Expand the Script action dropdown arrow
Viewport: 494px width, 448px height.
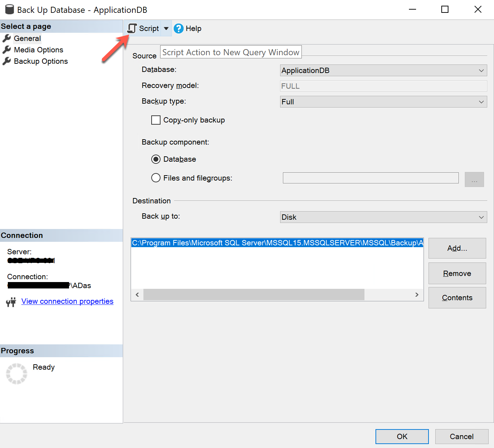pyautogui.click(x=166, y=28)
